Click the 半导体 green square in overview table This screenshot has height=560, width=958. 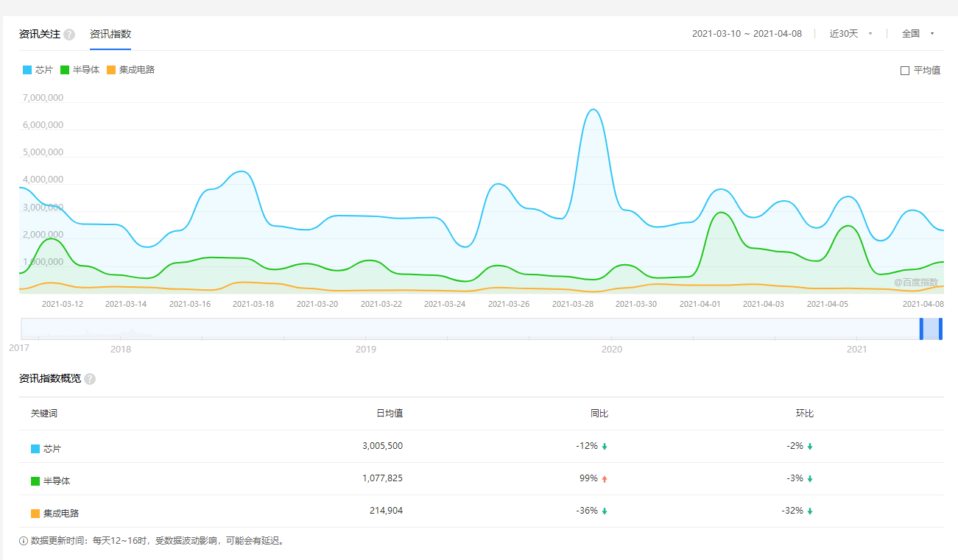point(35,481)
